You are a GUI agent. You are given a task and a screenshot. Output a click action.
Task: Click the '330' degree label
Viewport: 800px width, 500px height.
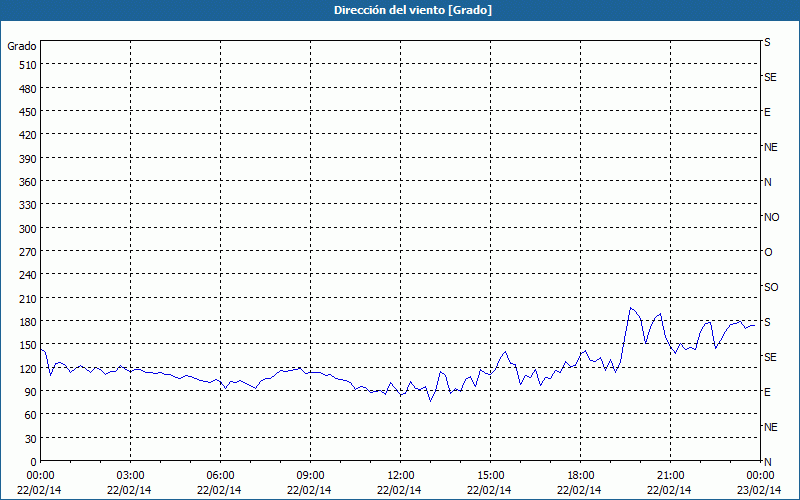coord(28,205)
